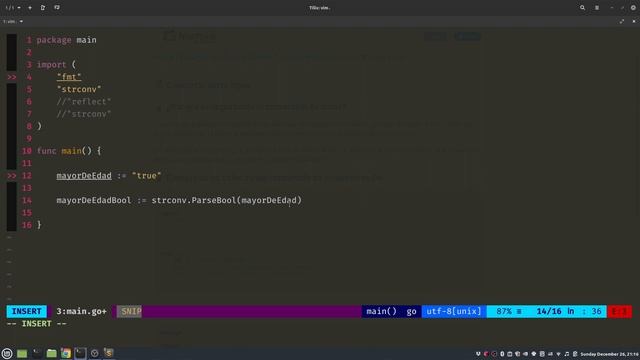Click the warning sign on line 4

click(11, 77)
